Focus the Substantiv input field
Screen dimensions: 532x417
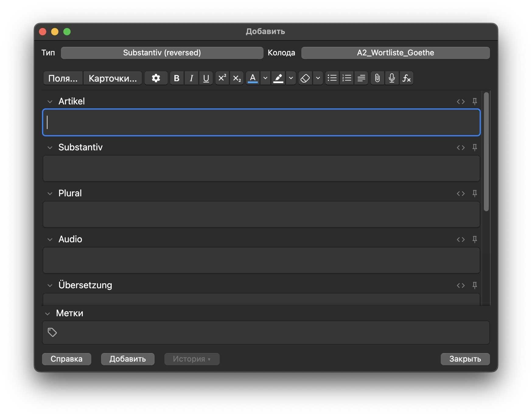click(x=261, y=168)
